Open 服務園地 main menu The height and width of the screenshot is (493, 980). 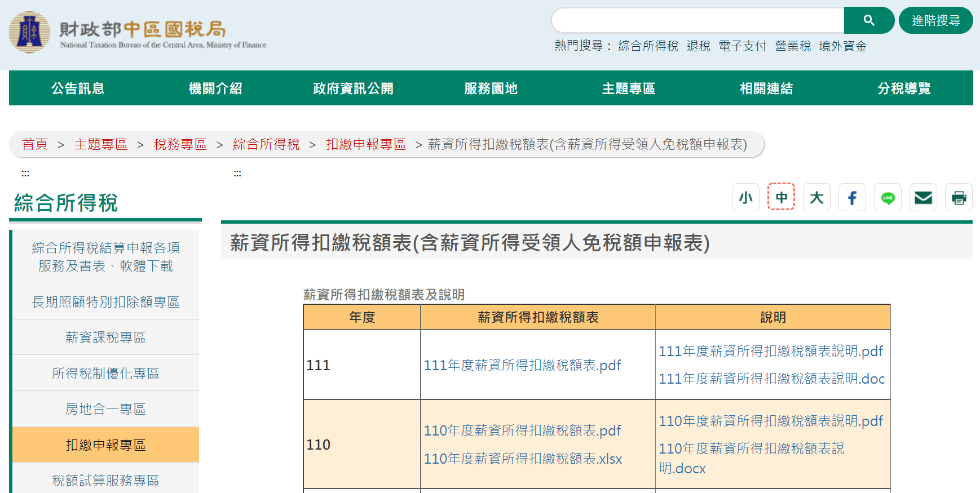pos(491,88)
